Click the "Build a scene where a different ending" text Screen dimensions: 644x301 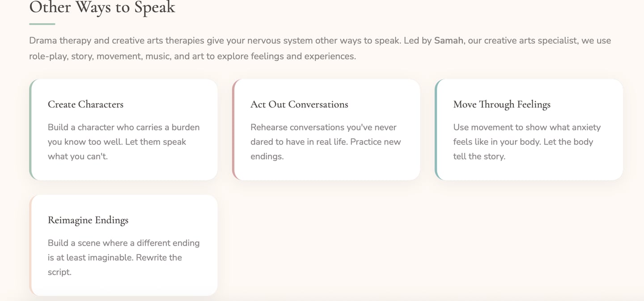(123, 243)
